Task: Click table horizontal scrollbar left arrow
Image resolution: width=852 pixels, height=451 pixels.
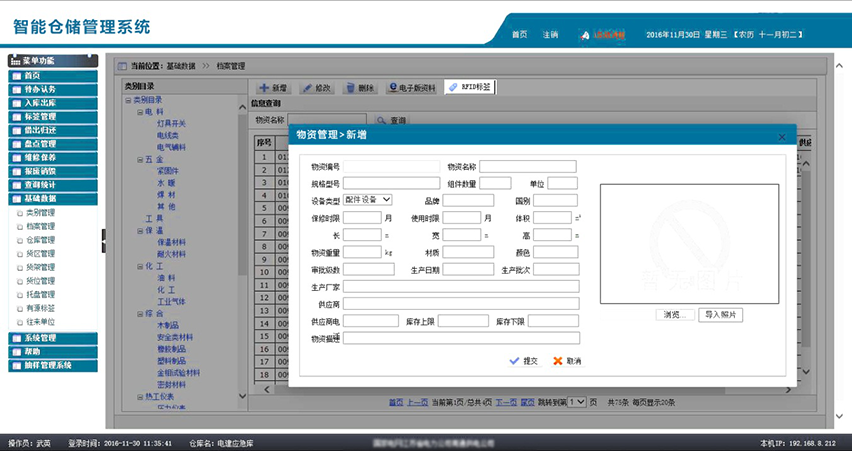Action: (266, 389)
